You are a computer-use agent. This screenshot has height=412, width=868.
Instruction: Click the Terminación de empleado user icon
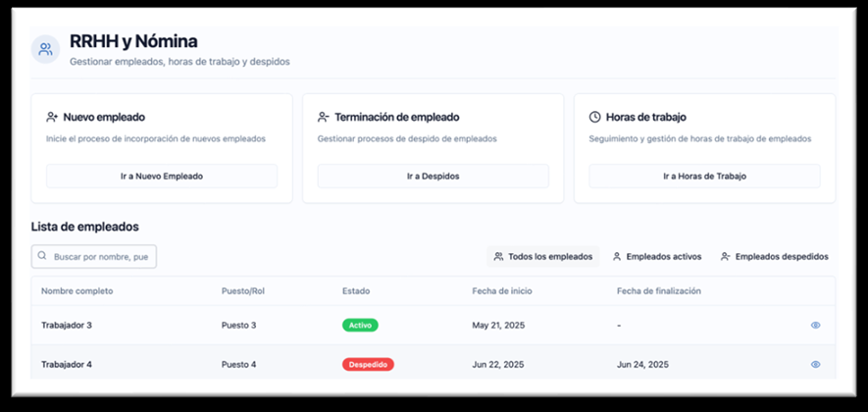323,117
